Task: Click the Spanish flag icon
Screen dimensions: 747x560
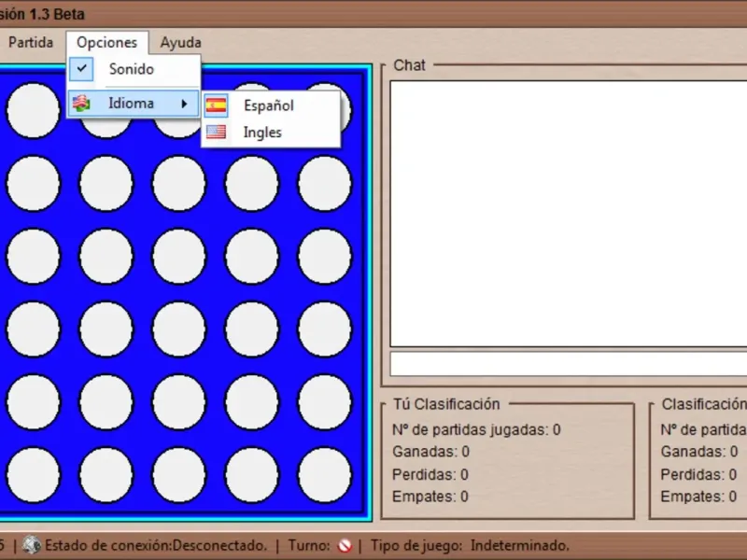Action: click(x=216, y=105)
